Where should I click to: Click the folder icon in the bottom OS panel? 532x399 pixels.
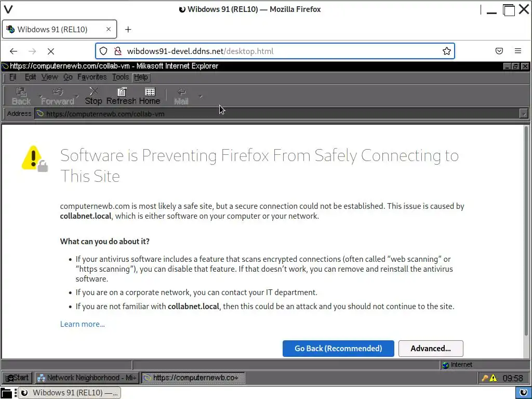pyautogui.click(x=6, y=393)
